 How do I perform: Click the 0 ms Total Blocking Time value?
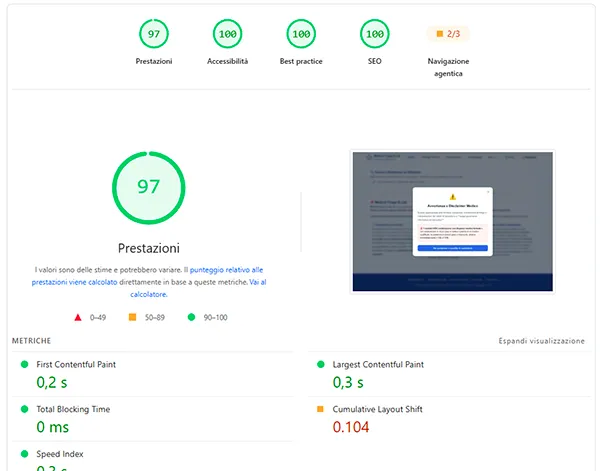pos(52,427)
